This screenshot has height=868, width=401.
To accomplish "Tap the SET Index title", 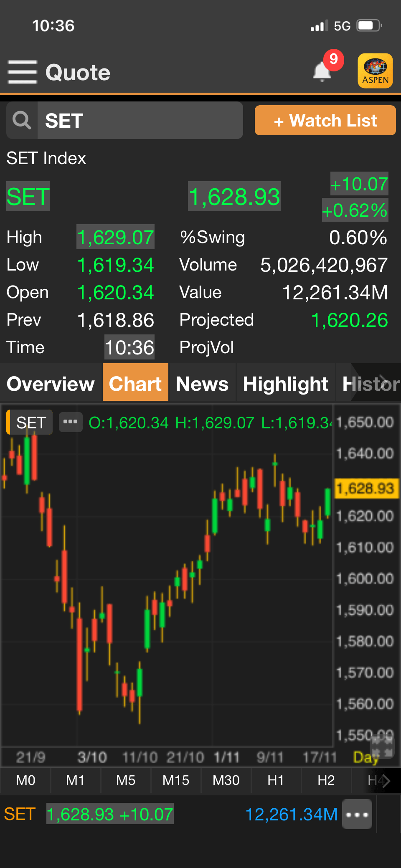I will 46,158.
